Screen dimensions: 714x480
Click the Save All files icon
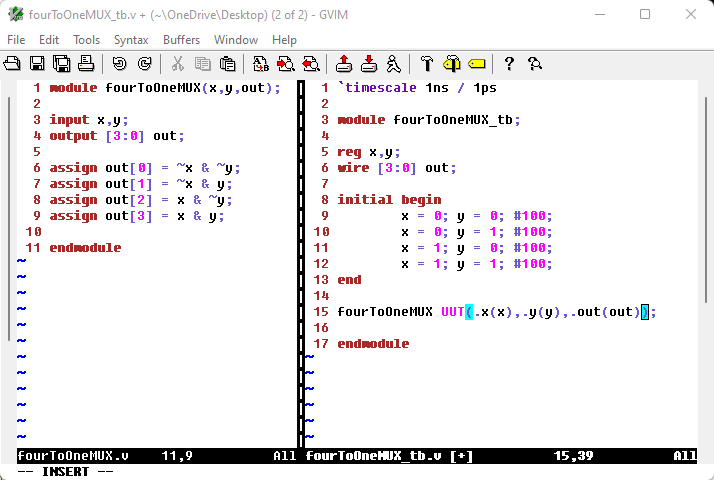pyautogui.click(x=61, y=64)
